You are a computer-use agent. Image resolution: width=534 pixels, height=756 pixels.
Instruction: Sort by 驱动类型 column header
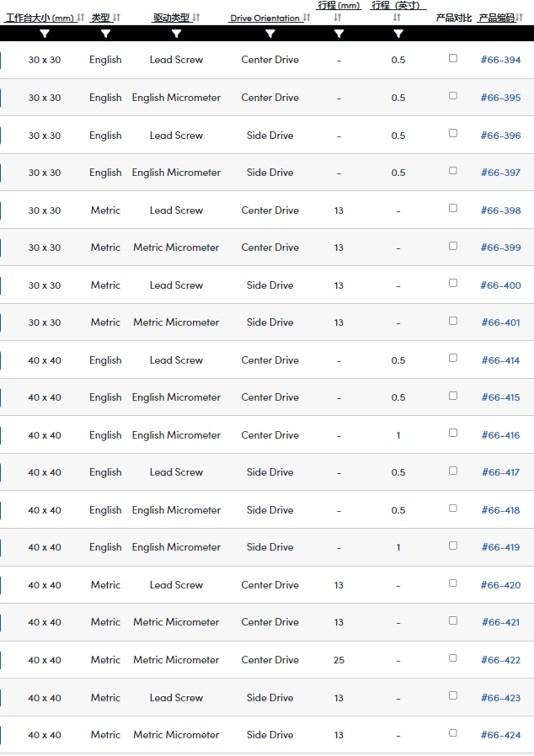click(171, 18)
